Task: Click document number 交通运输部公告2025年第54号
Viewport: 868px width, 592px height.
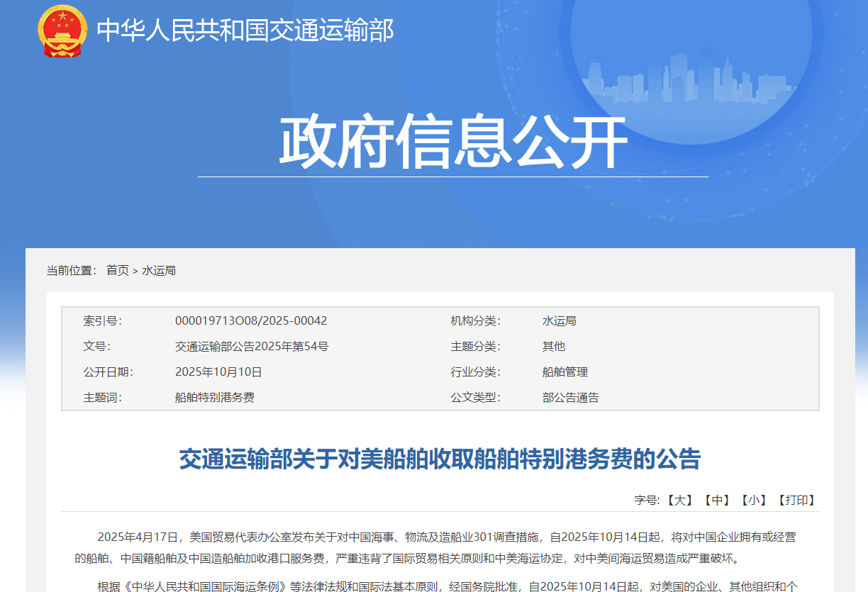Action: (x=252, y=346)
